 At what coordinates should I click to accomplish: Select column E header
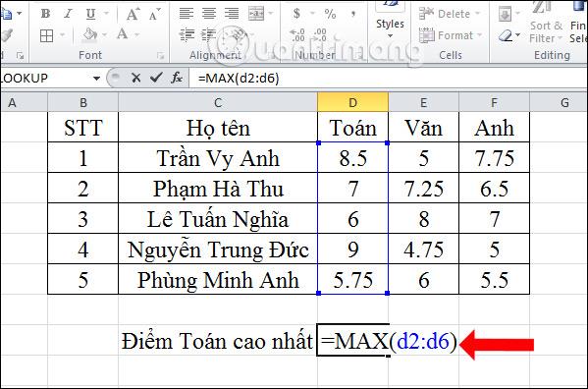[x=423, y=102]
